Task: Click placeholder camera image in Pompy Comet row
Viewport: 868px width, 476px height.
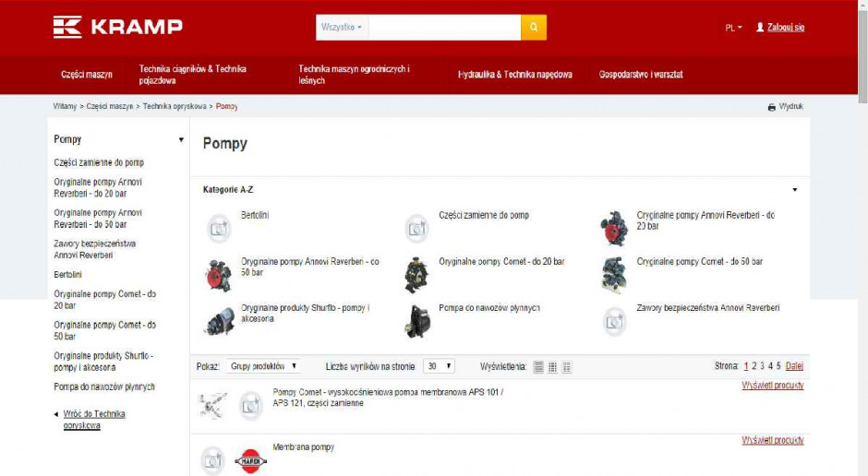Action: [x=251, y=406]
